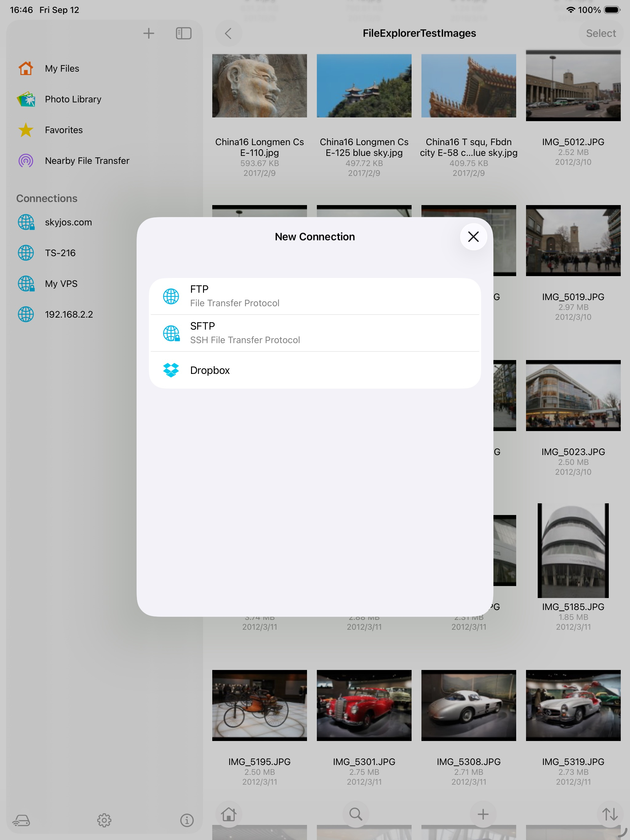630x840 pixels.
Task: Click the search magnifier in bottom toolbar
Action: tap(356, 814)
